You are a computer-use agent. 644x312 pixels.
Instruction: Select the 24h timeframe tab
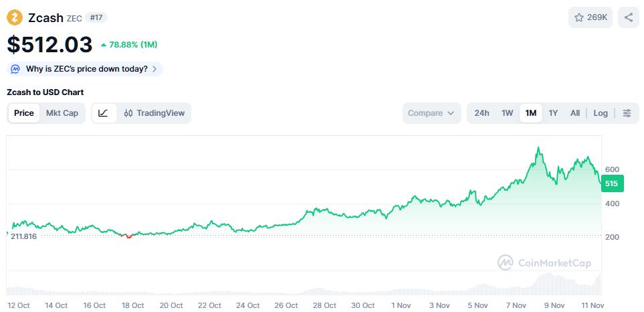pyautogui.click(x=481, y=113)
